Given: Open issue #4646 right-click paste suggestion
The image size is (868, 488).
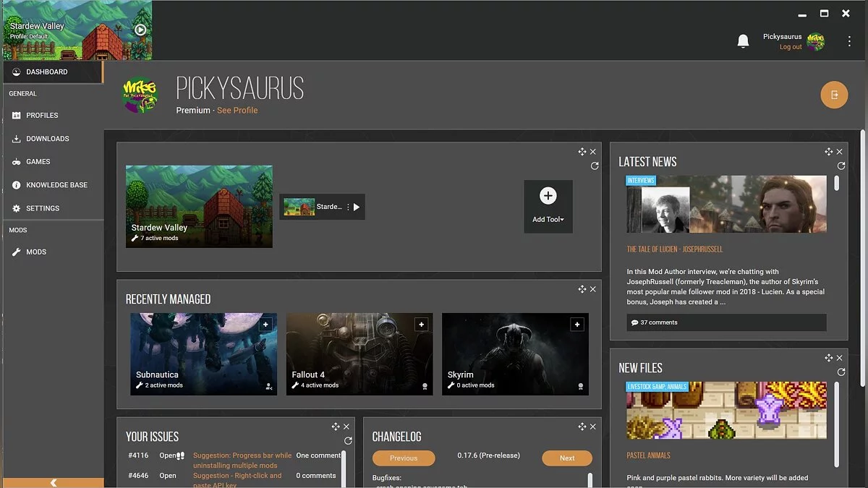Looking at the screenshot, I should 237,479.
